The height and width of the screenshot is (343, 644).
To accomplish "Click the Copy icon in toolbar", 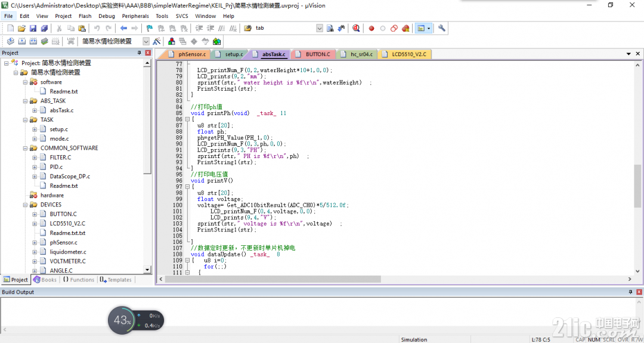I will coord(70,29).
